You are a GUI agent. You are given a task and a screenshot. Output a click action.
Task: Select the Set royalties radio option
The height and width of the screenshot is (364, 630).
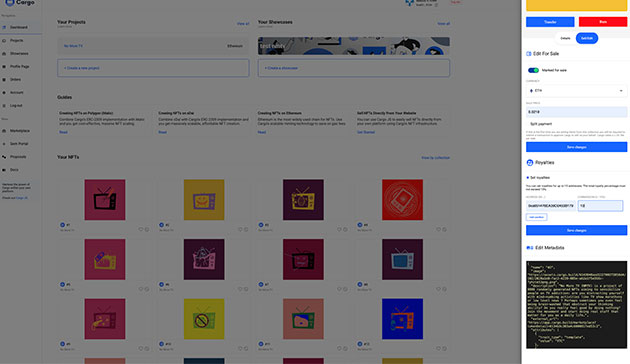pyautogui.click(x=528, y=178)
